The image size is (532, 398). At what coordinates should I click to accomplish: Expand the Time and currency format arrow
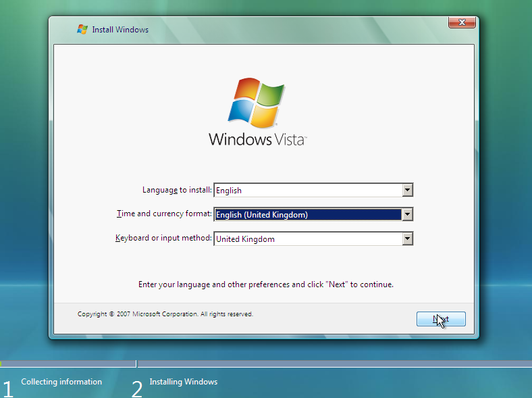[408, 214]
